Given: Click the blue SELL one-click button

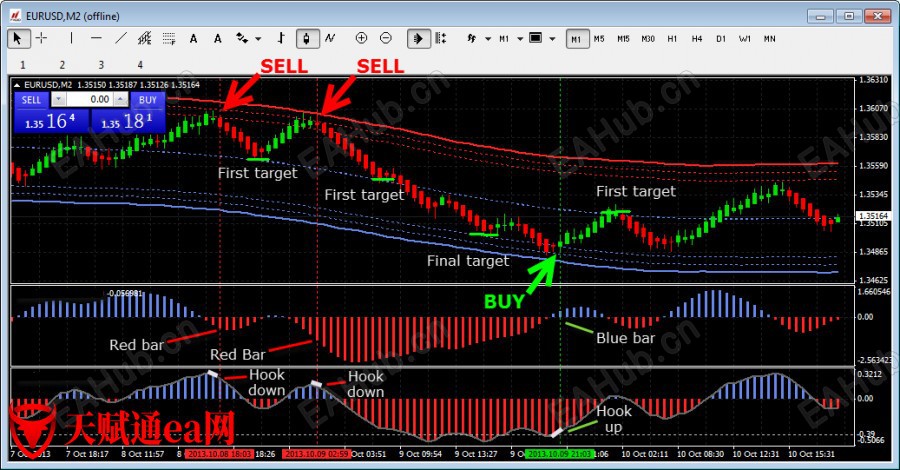Looking at the screenshot, I should (31, 100).
